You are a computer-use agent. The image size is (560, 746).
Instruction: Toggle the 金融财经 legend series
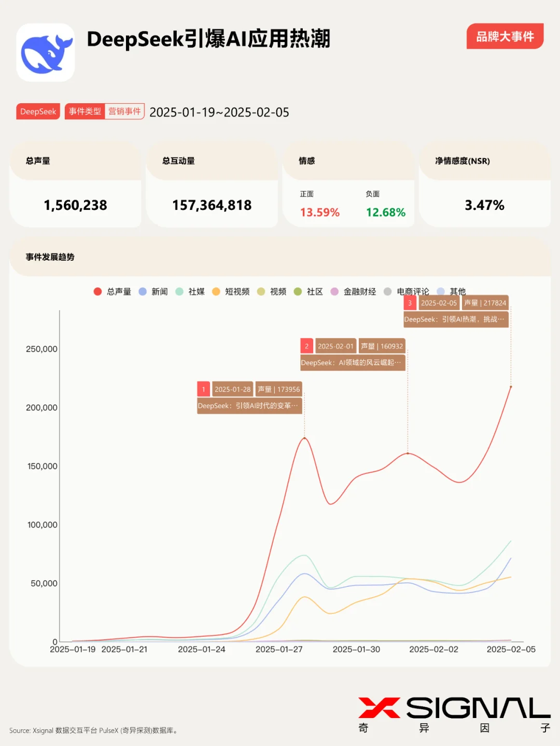click(354, 291)
